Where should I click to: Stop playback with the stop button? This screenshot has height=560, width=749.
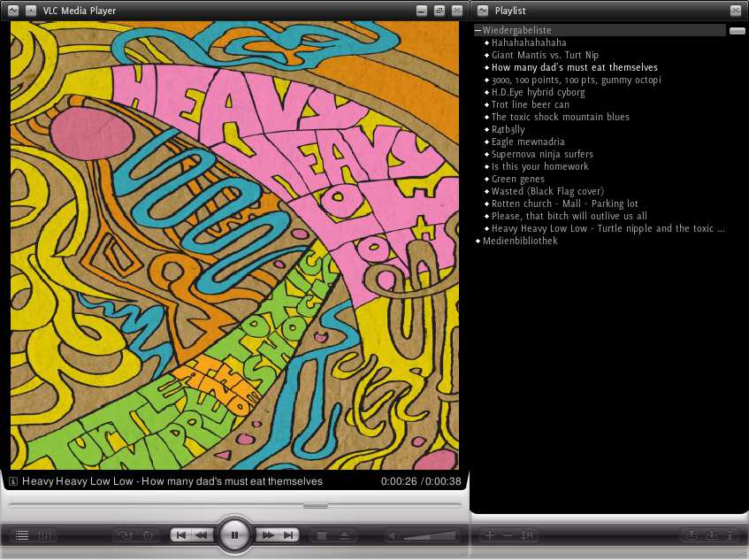(322, 535)
